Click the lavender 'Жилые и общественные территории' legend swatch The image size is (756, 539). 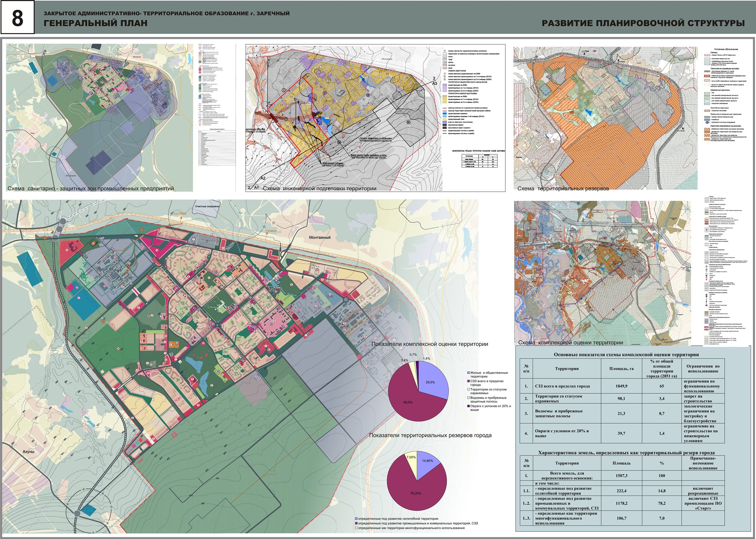[x=468, y=373]
